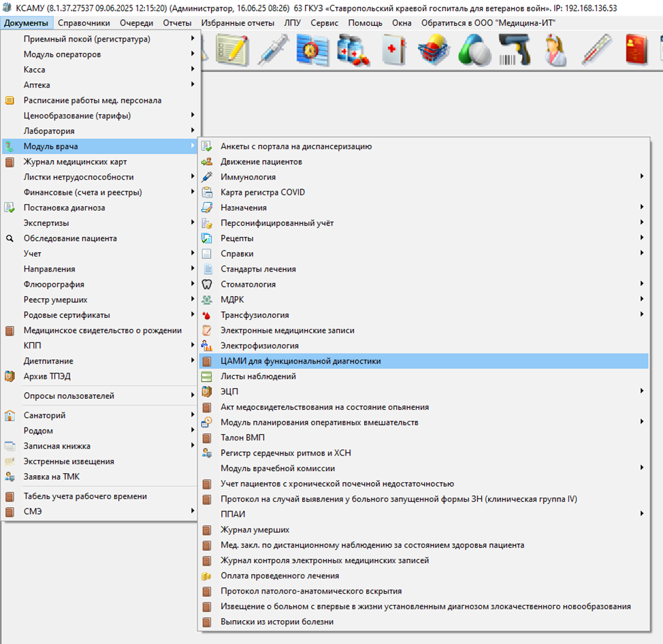This screenshot has width=663, height=644.
Task: Click the notepad with pencil toolbar icon
Action: tap(231, 50)
